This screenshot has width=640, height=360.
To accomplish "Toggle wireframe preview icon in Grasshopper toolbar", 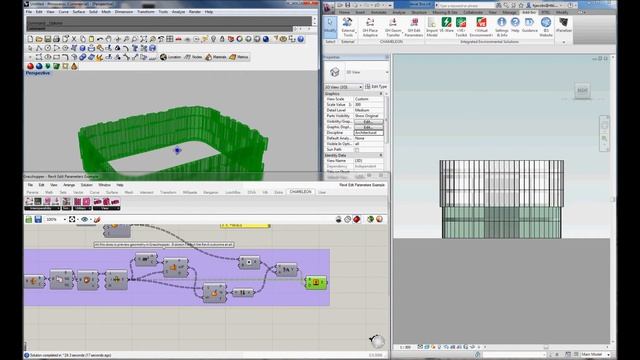I will 347,220.
